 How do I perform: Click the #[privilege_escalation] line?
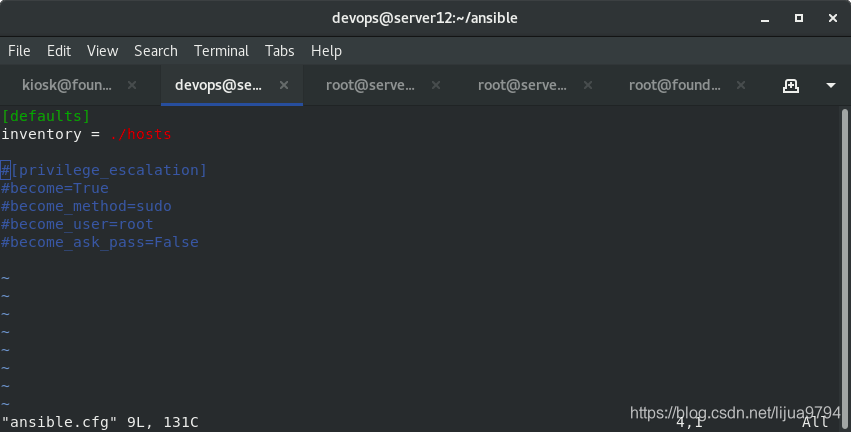click(104, 170)
